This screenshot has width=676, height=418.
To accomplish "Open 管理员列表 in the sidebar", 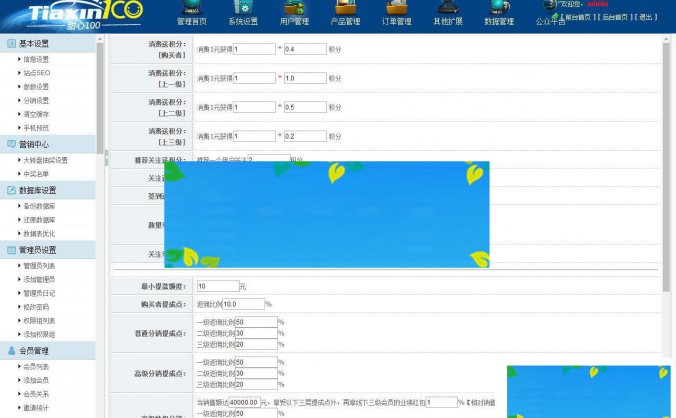I will pos(39,265).
